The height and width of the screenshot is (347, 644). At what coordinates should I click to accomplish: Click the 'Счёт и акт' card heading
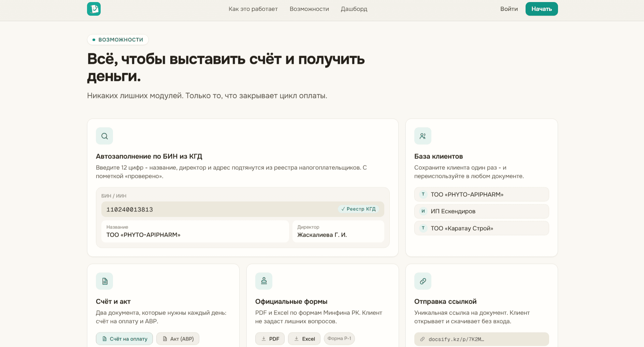113,302
